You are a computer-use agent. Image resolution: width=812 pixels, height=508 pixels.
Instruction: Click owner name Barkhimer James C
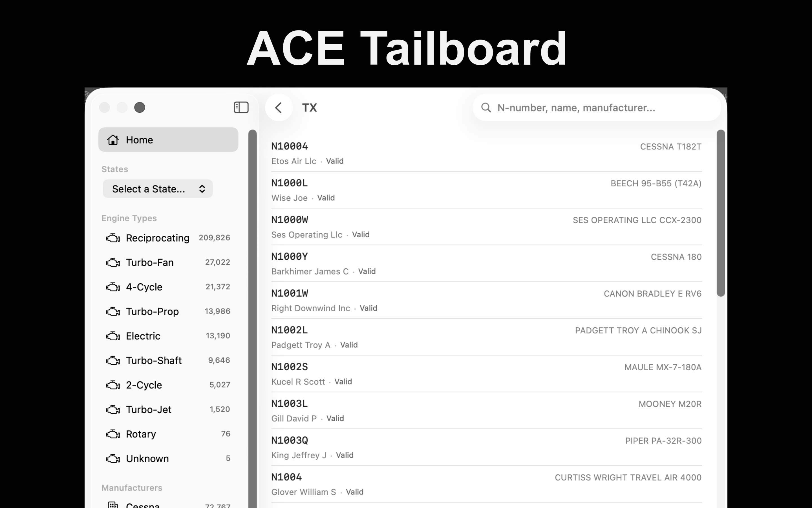coord(310,271)
